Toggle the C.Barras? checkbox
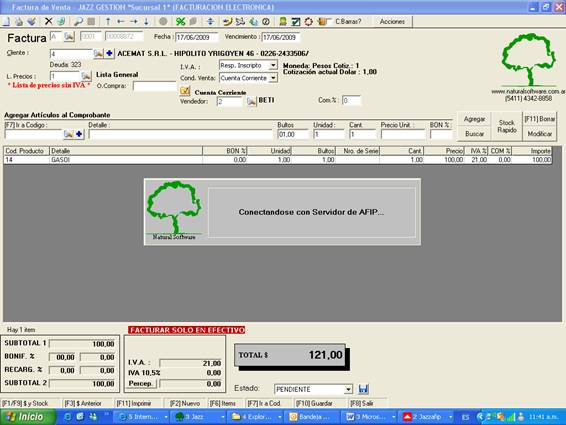 pos(331,22)
